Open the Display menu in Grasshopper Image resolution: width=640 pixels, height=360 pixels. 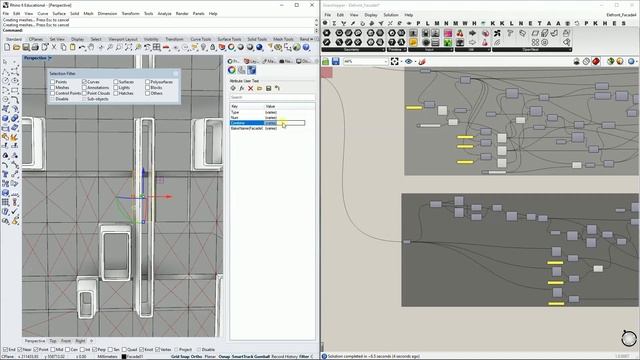pyautogui.click(x=371, y=15)
